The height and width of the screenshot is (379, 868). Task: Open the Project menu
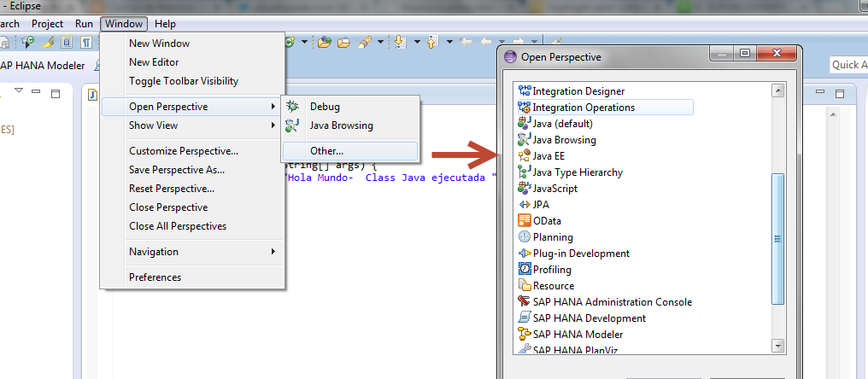pyautogui.click(x=48, y=24)
